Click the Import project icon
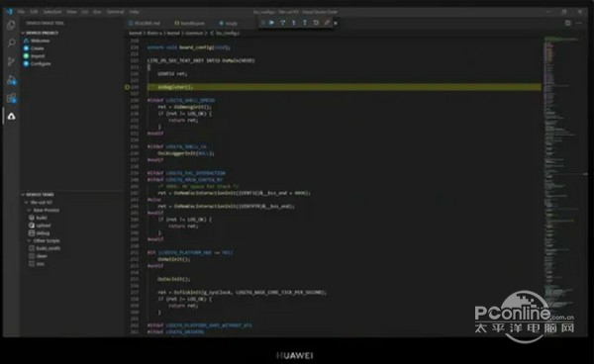Screen dimensions: 594x364 tap(26, 56)
